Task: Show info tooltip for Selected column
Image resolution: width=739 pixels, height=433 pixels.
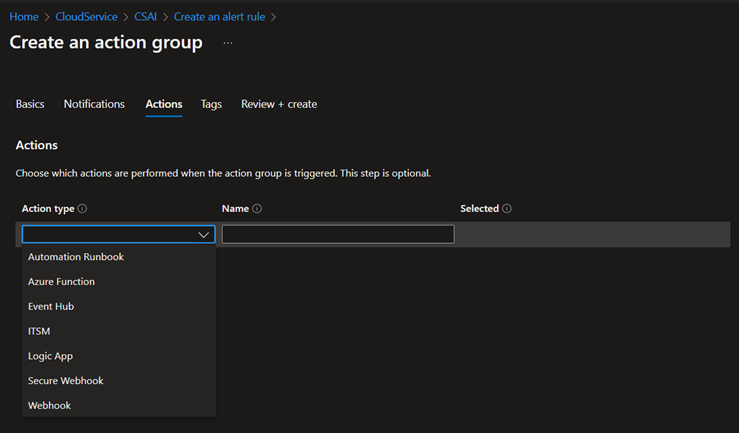Action: point(507,208)
